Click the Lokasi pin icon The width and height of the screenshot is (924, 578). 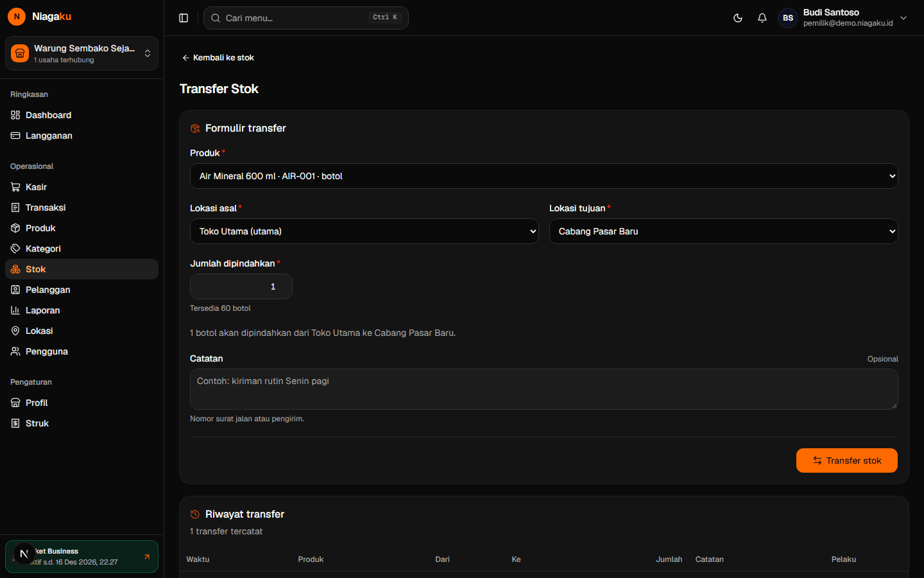pos(15,331)
